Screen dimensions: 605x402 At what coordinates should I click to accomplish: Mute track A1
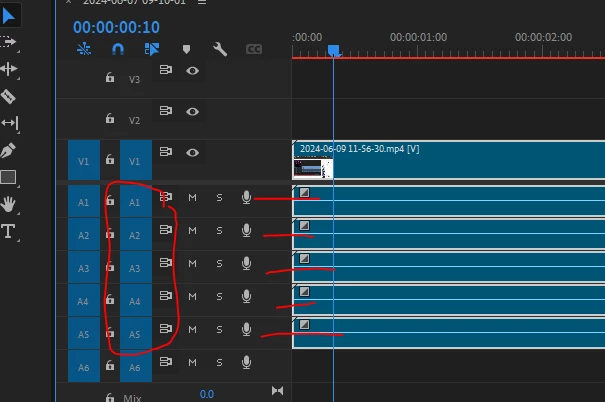pyautogui.click(x=193, y=198)
